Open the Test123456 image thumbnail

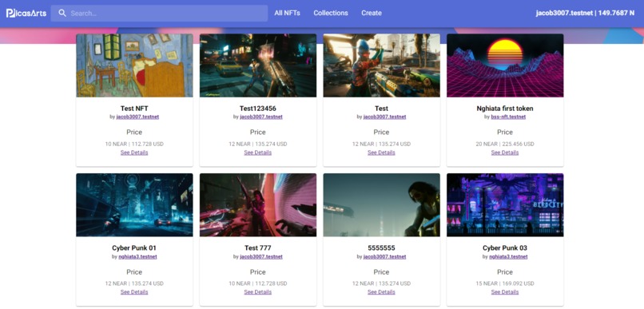tap(258, 65)
